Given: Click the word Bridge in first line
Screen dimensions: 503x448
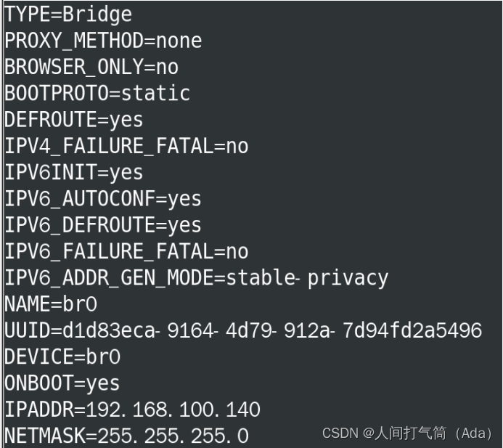Looking at the screenshot, I should coord(97,15).
